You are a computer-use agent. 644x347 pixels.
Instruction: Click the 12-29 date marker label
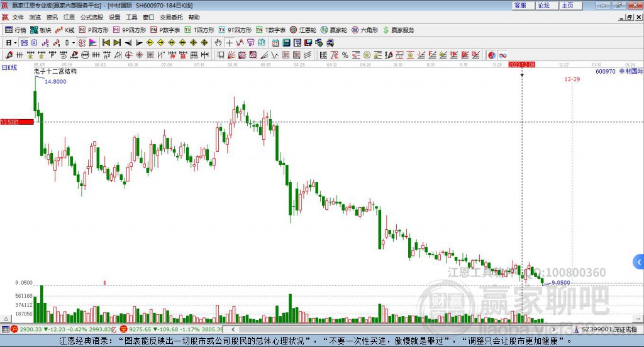[572, 79]
